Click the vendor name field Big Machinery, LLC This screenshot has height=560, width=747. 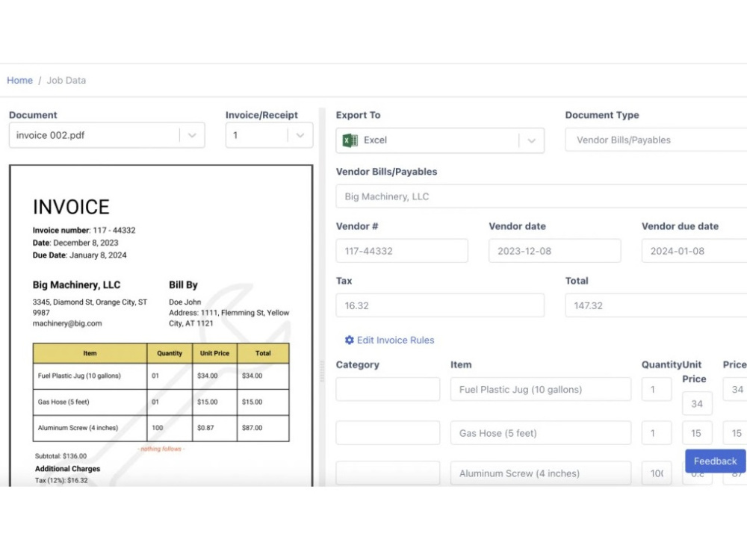[541, 196]
